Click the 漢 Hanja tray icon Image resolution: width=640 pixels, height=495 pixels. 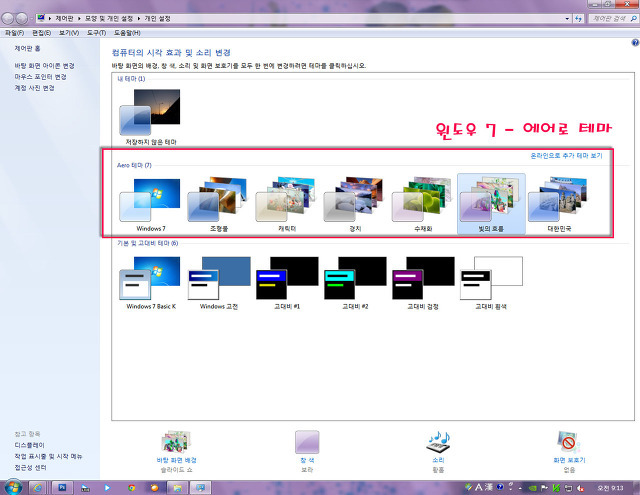tap(489, 487)
